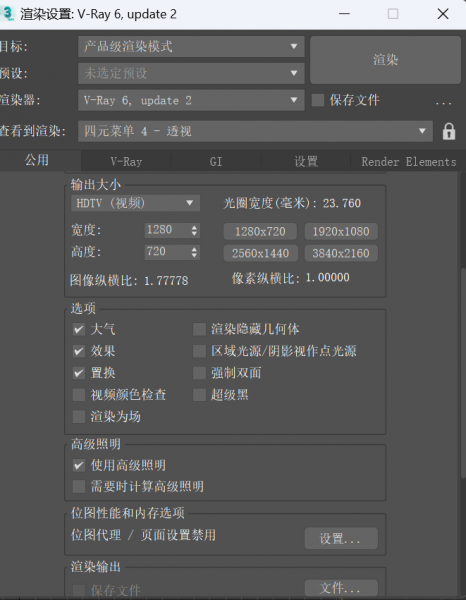Close the 渲染设置 window
Image resolution: width=466 pixels, height=600 pixels.
[443, 14]
